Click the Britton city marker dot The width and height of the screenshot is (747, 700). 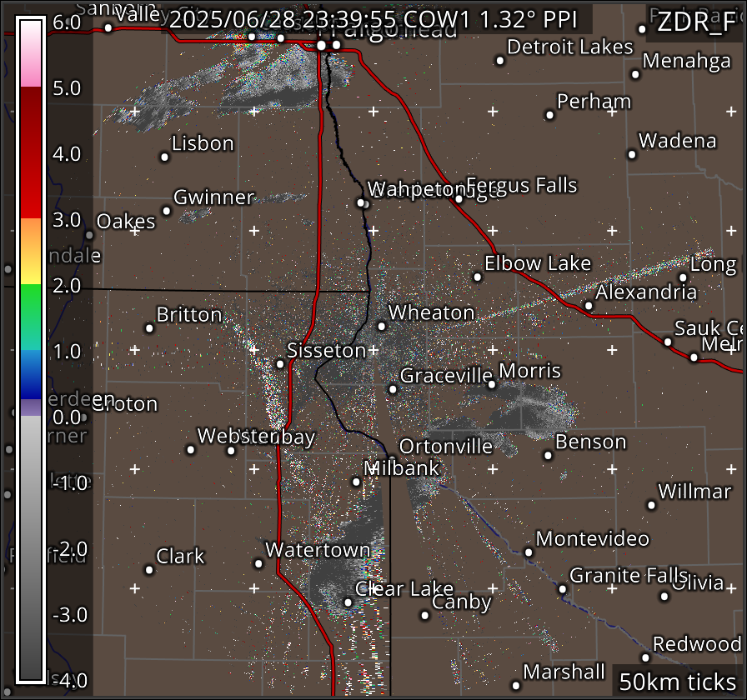coord(150,327)
